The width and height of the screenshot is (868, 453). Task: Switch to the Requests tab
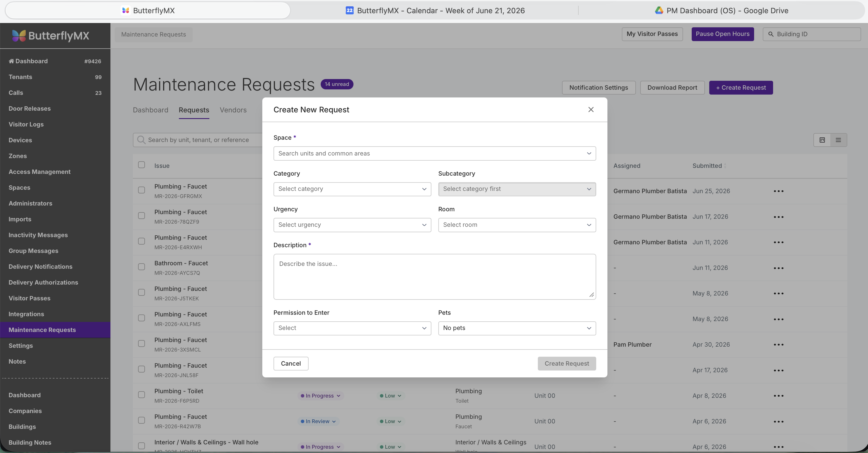(x=194, y=110)
